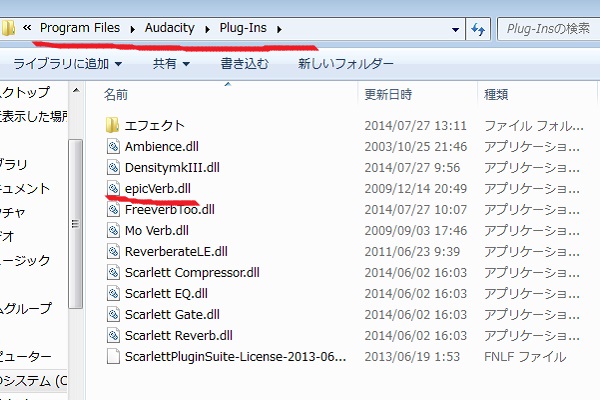Select ScarlettPluginSuite-License-2013-06 file name
The height and width of the screenshot is (400, 600).
[235, 357]
